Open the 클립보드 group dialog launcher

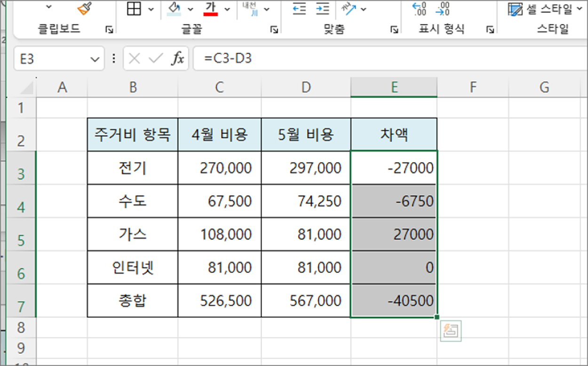pos(110,30)
